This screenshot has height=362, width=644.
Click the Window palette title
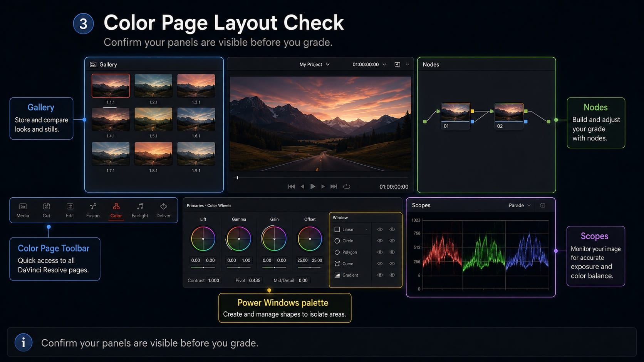(x=340, y=218)
